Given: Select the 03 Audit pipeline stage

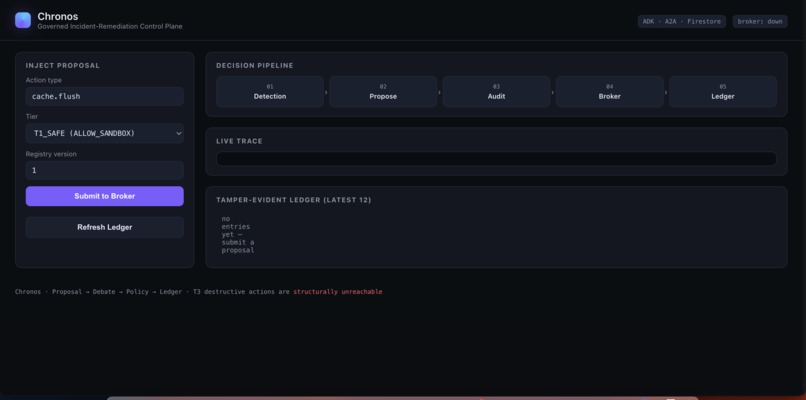Looking at the screenshot, I should tap(496, 92).
